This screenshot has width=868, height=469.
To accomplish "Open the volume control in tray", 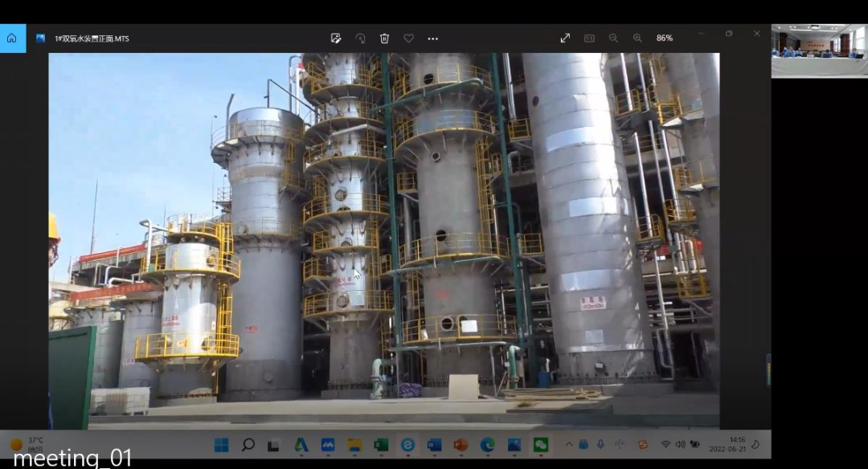I will pos(681,445).
